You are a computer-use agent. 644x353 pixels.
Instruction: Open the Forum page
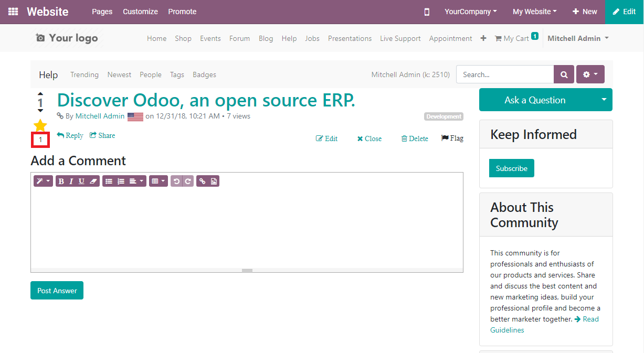tap(239, 38)
